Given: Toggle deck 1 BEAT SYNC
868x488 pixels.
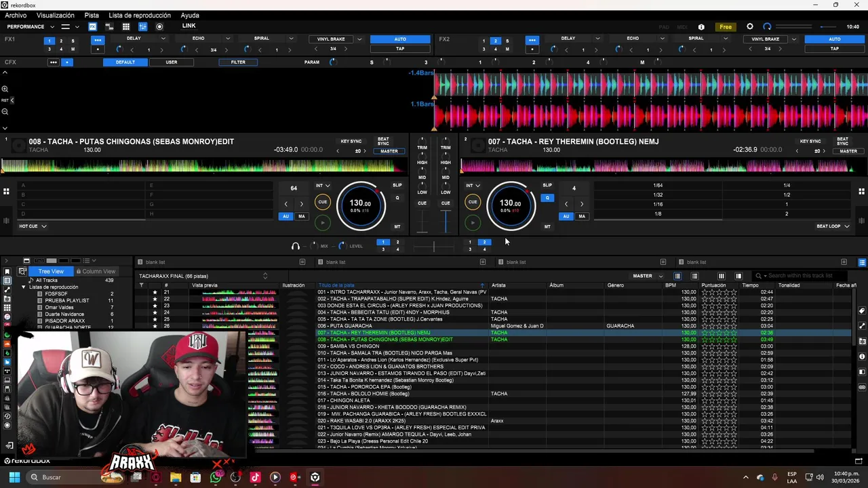Looking at the screenshot, I should click(x=383, y=141).
